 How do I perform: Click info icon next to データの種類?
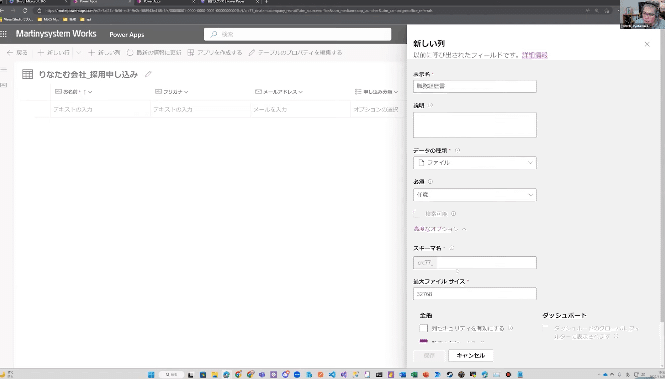(x=457, y=150)
